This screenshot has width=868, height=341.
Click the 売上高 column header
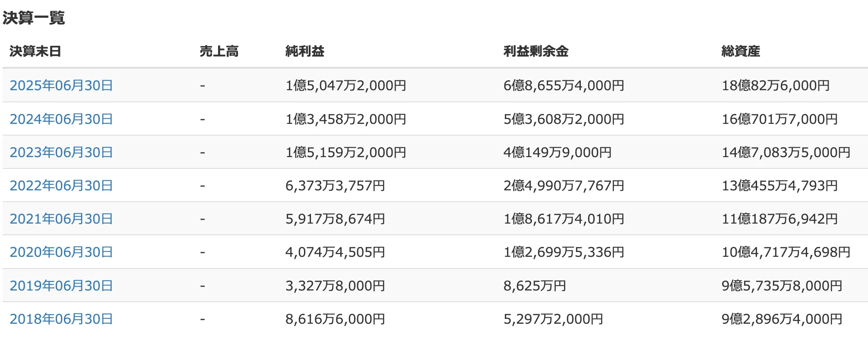(219, 51)
